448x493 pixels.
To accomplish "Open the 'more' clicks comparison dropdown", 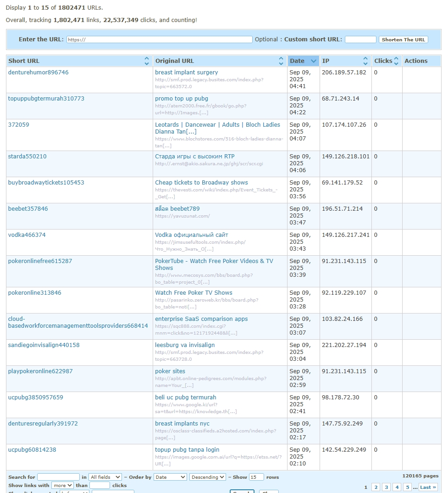I will 62,485.
